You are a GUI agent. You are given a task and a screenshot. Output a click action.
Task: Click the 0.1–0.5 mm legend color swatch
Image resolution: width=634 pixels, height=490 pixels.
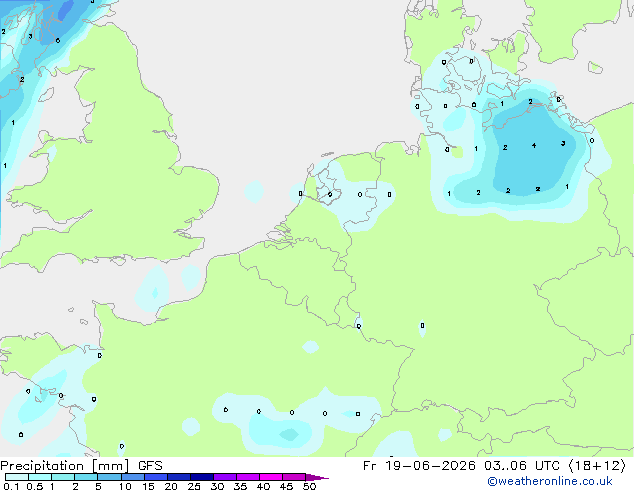click(x=17, y=477)
